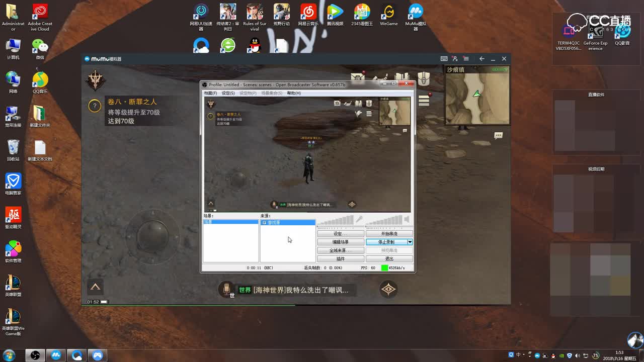Open the QQ音乐 desktop icon

point(40,83)
